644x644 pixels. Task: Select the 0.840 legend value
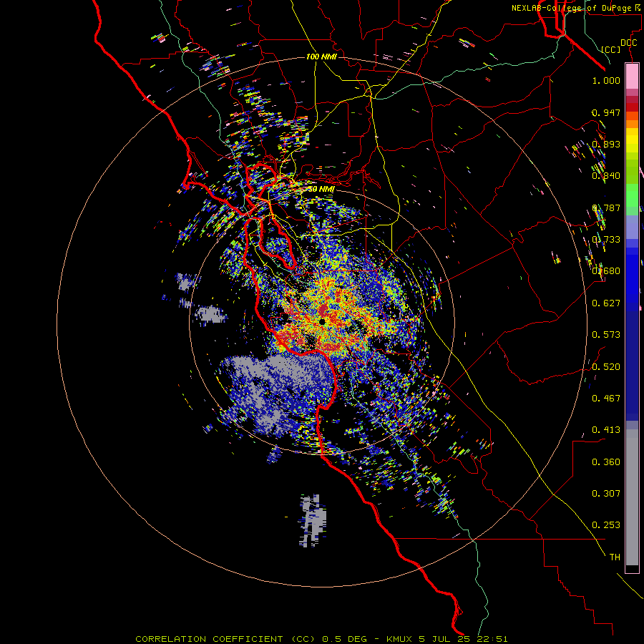pos(606,176)
